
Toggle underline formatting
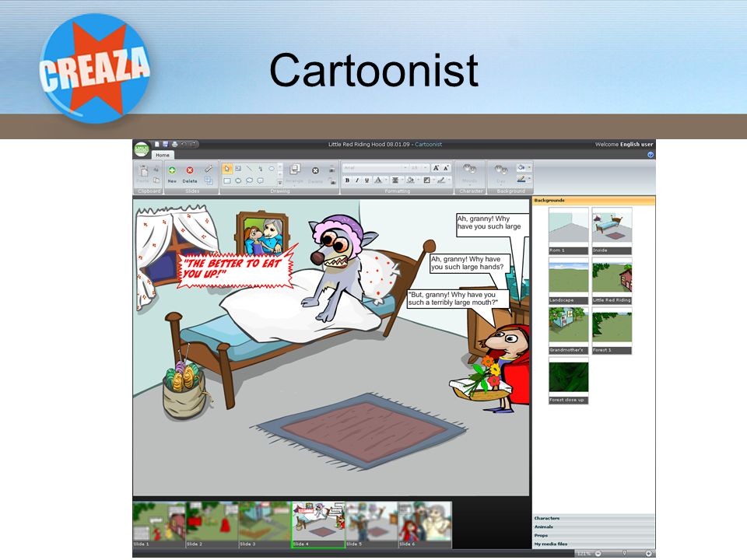click(x=366, y=180)
